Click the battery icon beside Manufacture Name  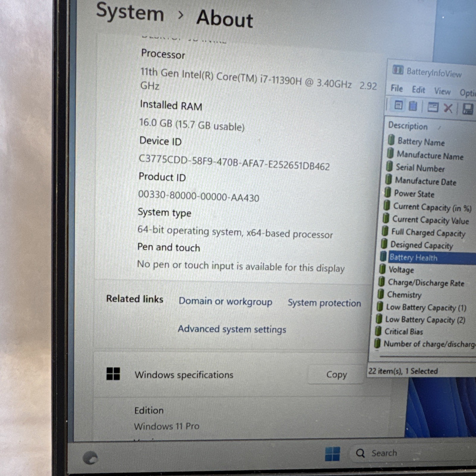390,153
